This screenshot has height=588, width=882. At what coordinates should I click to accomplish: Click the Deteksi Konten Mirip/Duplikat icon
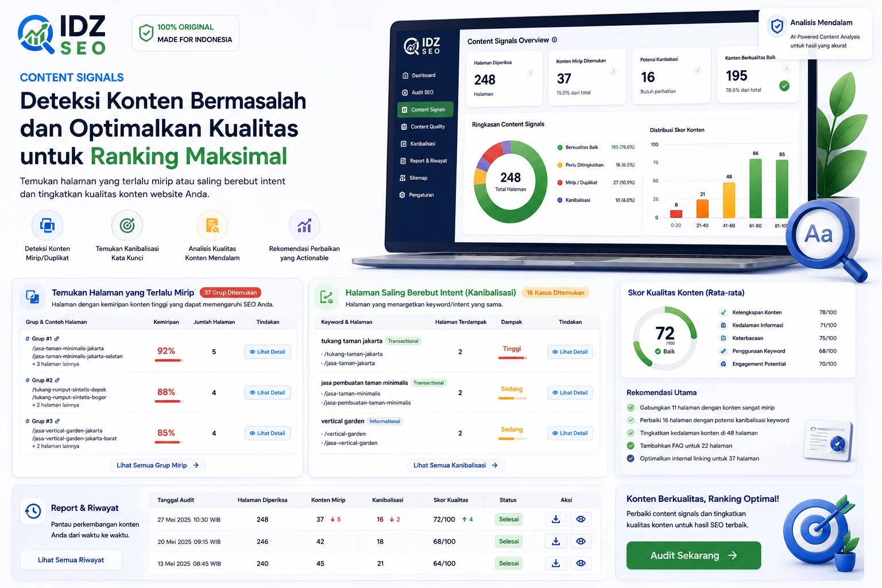click(47, 226)
